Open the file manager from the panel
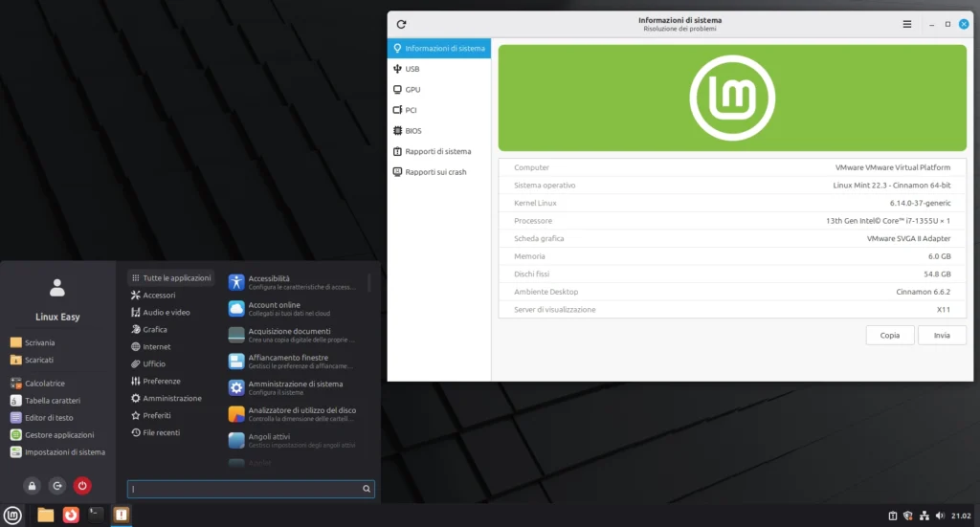Viewport: 980px width, 527px height. (x=46, y=516)
